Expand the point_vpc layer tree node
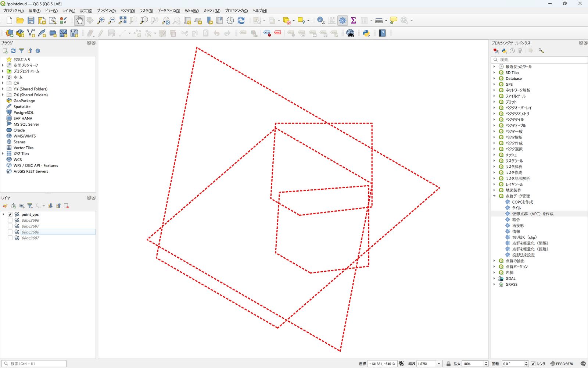This screenshot has height=368, width=588. [x=4, y=214]
